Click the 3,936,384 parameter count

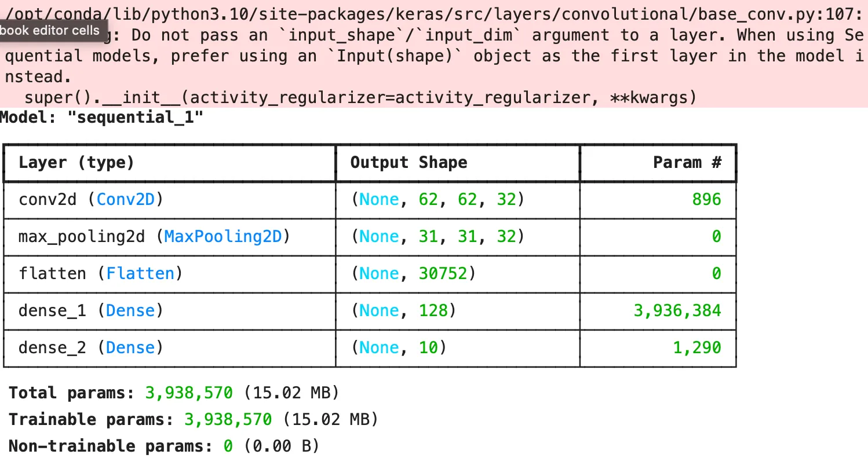pos(677,311)
